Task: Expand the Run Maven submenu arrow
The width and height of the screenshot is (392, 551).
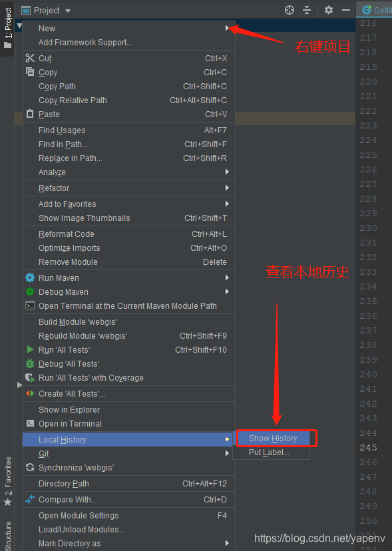Action: coord(227,277)
